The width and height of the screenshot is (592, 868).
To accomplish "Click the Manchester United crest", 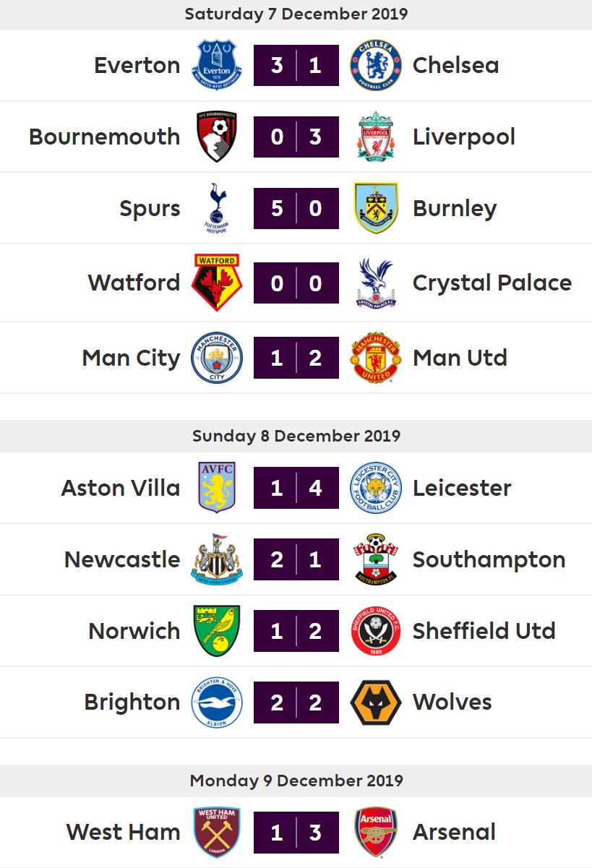I will 375,358.
